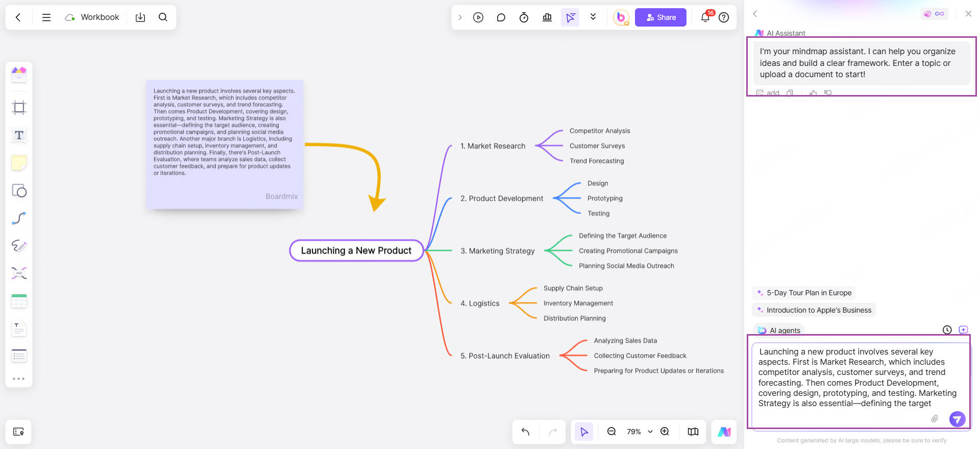Open the pages panel at bottom left
This screenshot has height=449, width=980.
18,432
